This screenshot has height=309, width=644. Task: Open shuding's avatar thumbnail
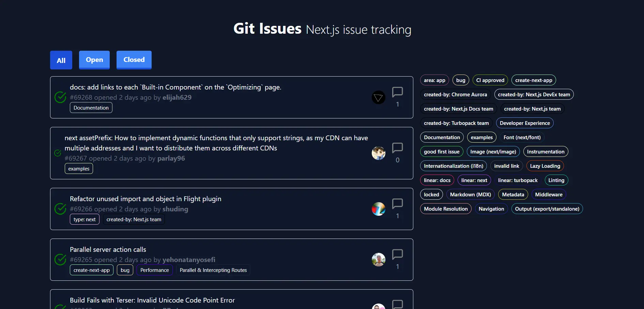pyautogui.click(x=378, y=209)
